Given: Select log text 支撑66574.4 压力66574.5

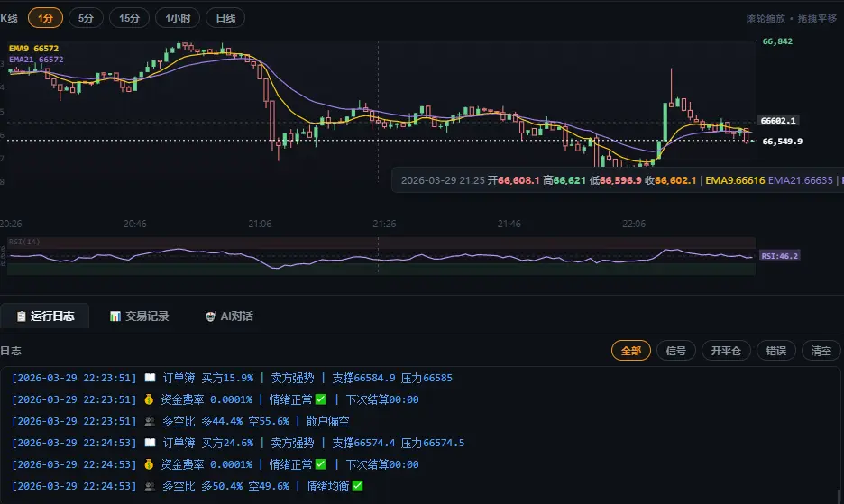Looking at the screenshot, I should pos(399,443).
